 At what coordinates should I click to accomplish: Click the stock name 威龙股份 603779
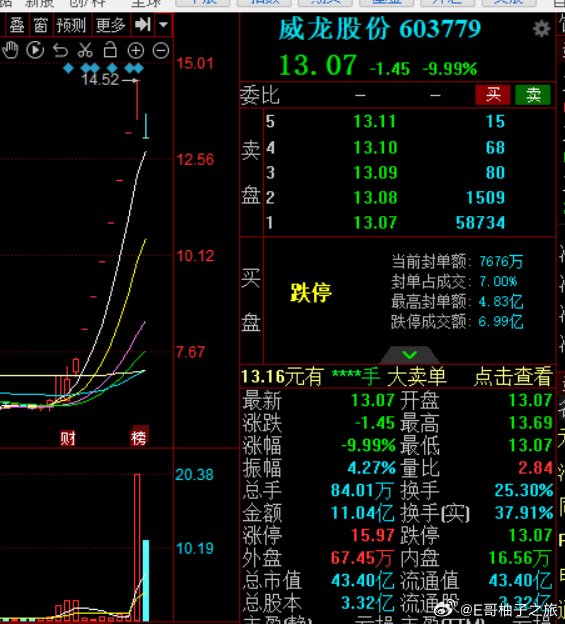click(x=380, y=29)
